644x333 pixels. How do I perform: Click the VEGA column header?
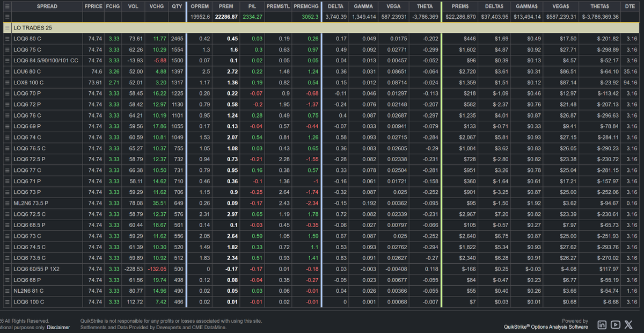coord(393,6)
